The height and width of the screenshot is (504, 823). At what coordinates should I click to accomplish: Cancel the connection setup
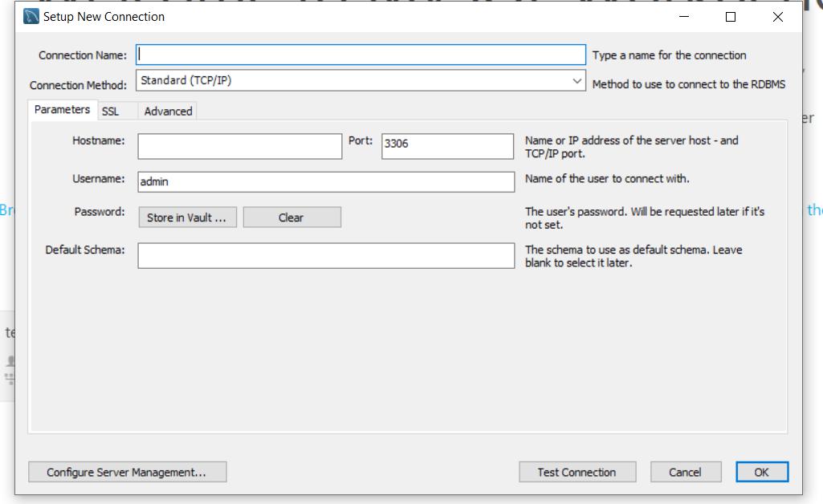[686, 472]
